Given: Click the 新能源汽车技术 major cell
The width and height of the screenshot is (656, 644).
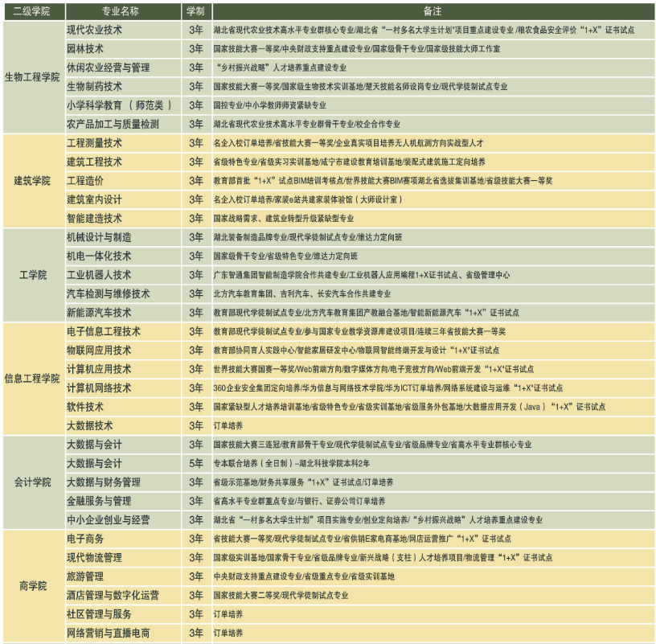Looking at the screenshot, I should coord(99,312).
